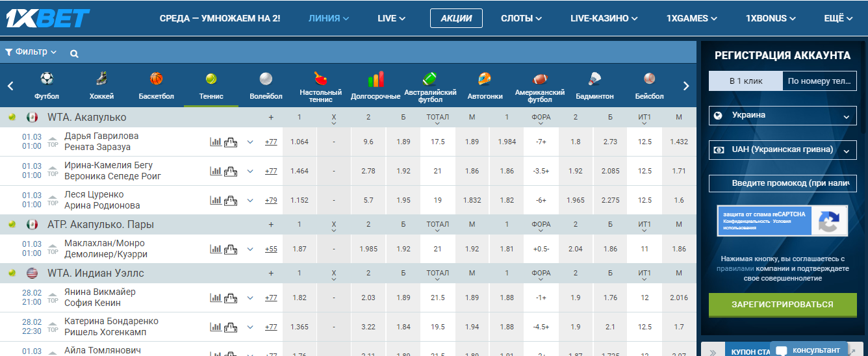Expand WTA. Акапулько with plus sign
This screenshot has width=868, height=356.
(271, 118)
